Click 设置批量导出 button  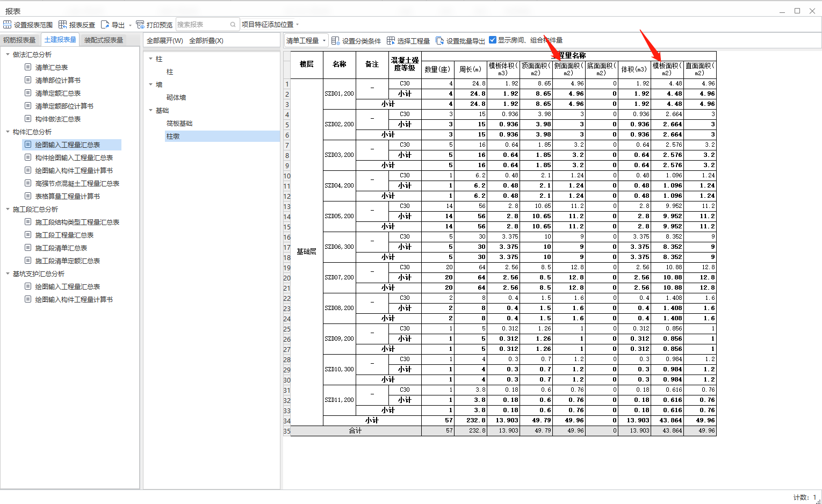click(460, 40)
